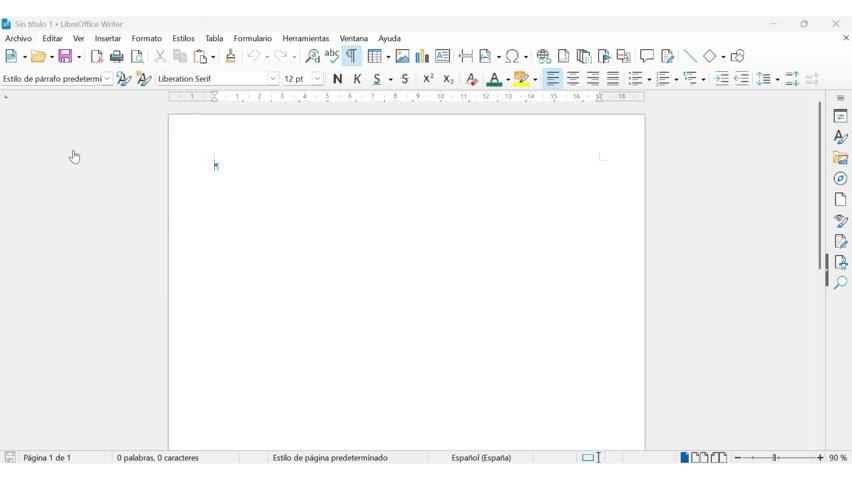Open the line spacing dropdown arrow
This screenshot has height=480, width=852.
click(x=778, y=79)
